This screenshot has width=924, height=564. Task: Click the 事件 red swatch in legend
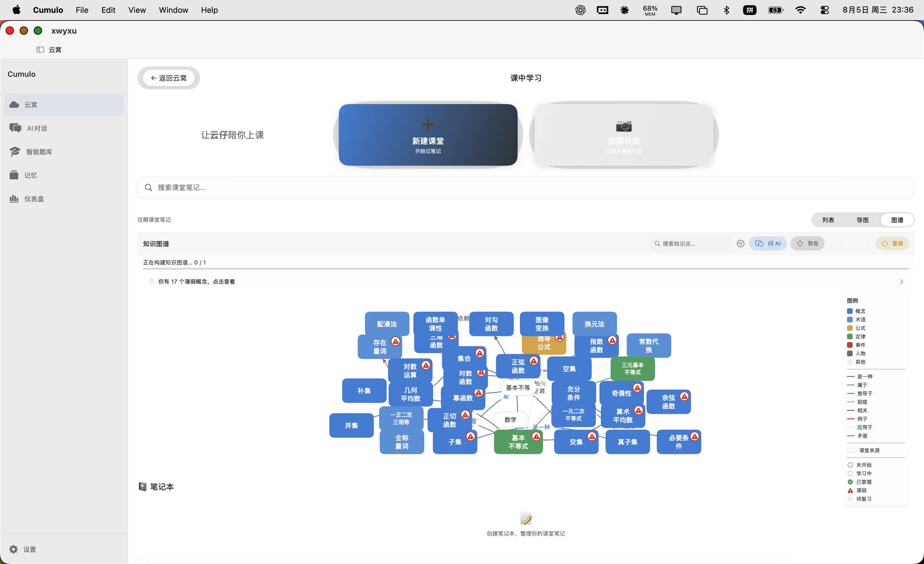click(x=850, y=345)
